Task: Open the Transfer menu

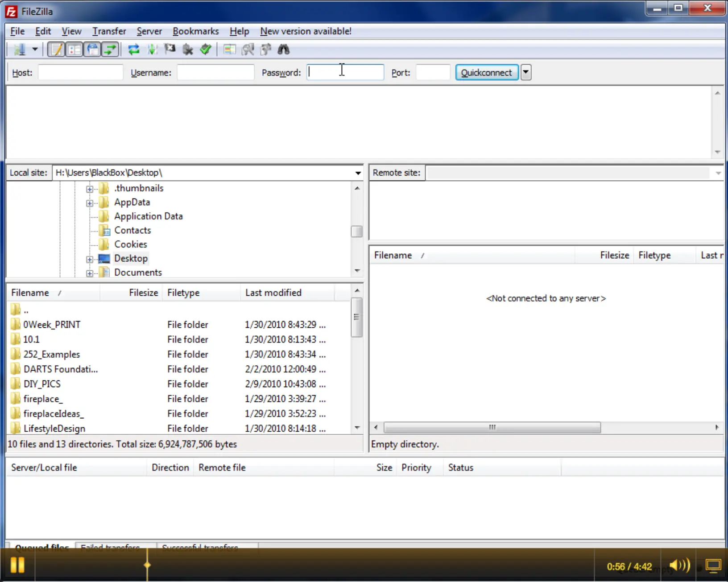Action: (x=109, y=31)
